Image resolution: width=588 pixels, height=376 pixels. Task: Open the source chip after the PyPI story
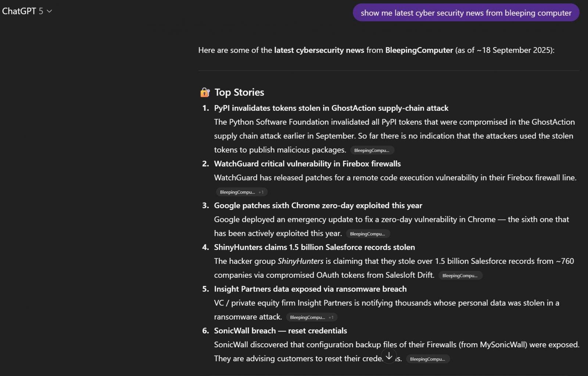372,150
